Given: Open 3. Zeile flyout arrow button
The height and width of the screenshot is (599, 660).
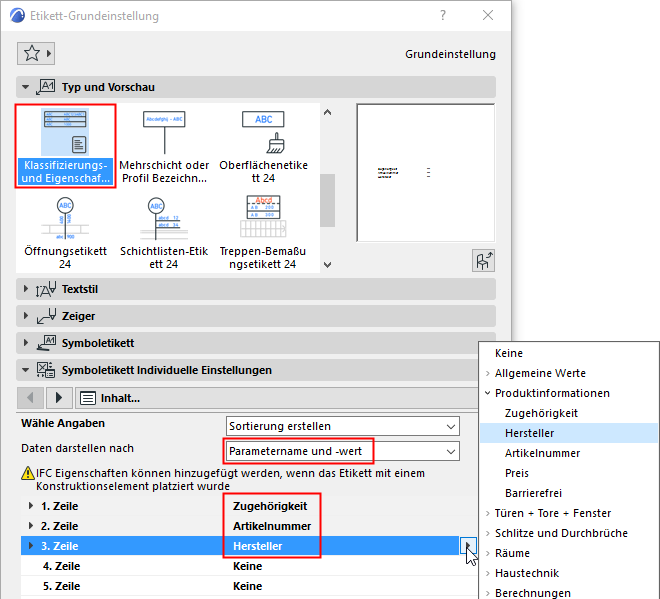Looking at the screenshot, I should 468,546.
